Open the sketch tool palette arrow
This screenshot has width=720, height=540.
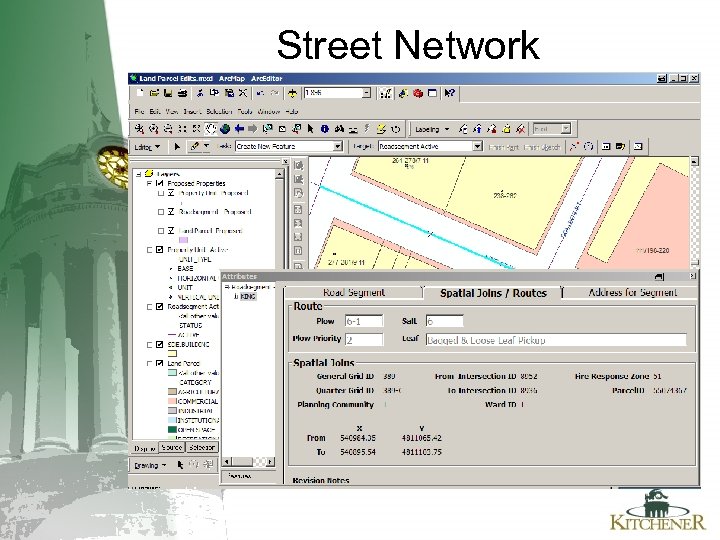[x=207, y=146]
